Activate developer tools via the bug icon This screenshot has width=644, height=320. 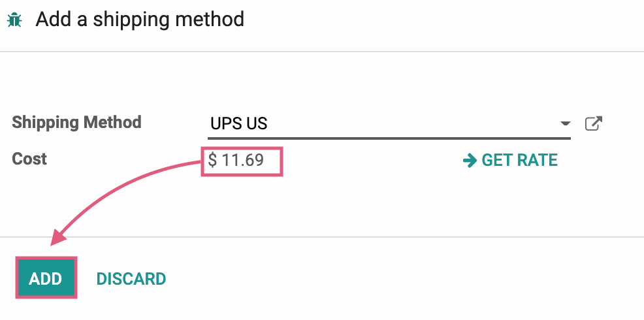pyautogui.click(x=14, y=20)
